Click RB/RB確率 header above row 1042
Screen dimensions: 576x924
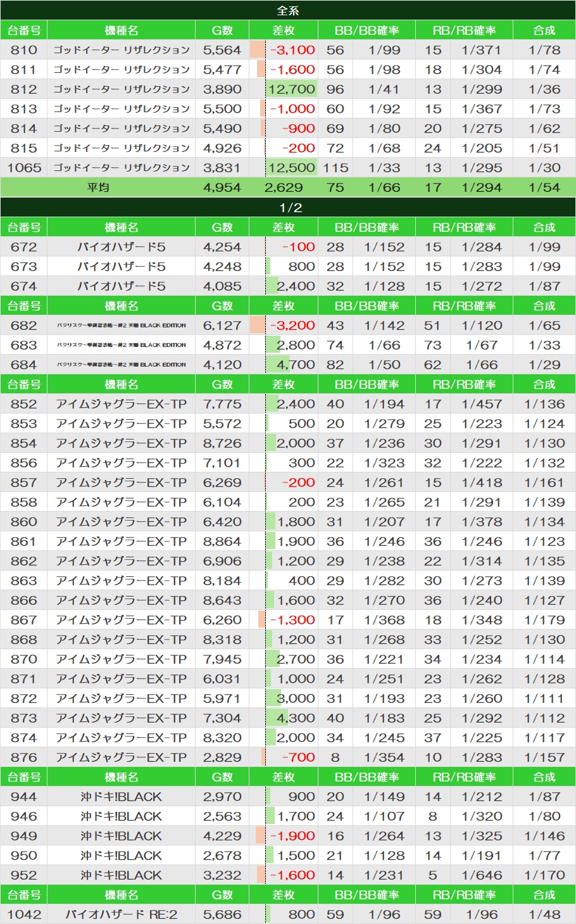[465, 895]
